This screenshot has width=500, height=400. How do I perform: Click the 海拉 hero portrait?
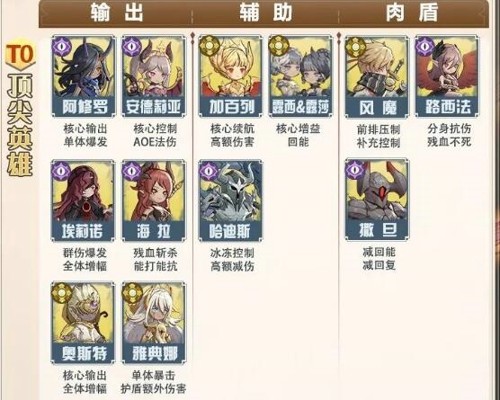pos(154,201)
